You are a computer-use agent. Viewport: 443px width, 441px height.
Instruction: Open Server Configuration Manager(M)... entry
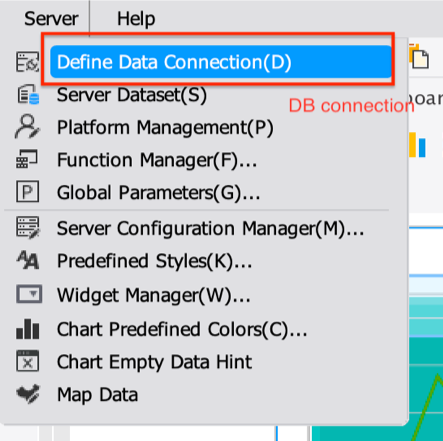pos(210,229)
